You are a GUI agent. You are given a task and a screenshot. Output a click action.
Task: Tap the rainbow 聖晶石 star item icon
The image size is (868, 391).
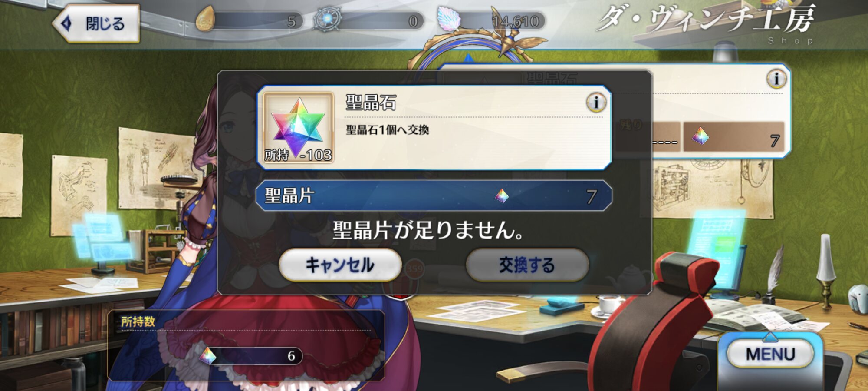299,127
